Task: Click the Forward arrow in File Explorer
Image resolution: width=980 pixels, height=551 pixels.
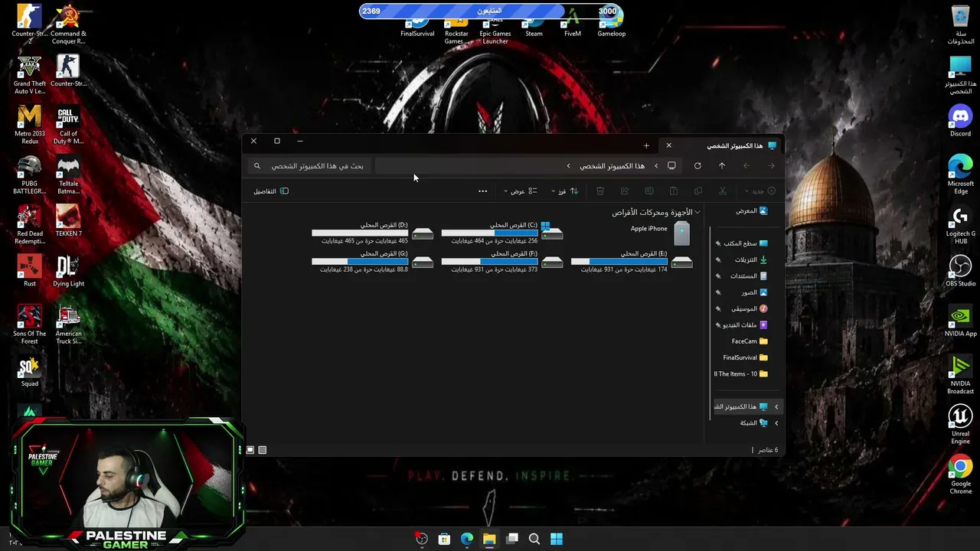Action: pyautogui.click(x=746, y=166)
